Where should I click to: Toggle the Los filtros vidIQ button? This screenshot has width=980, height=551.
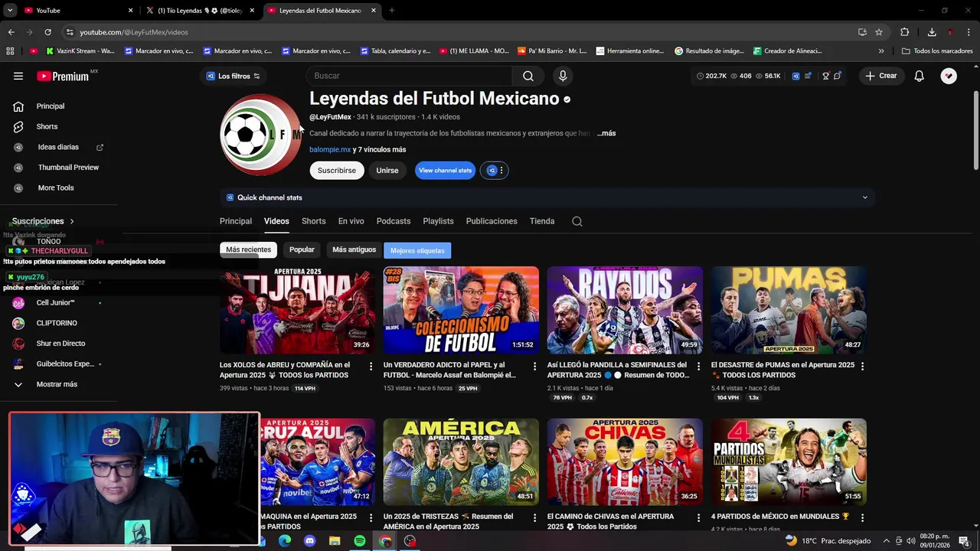(233, 76)
